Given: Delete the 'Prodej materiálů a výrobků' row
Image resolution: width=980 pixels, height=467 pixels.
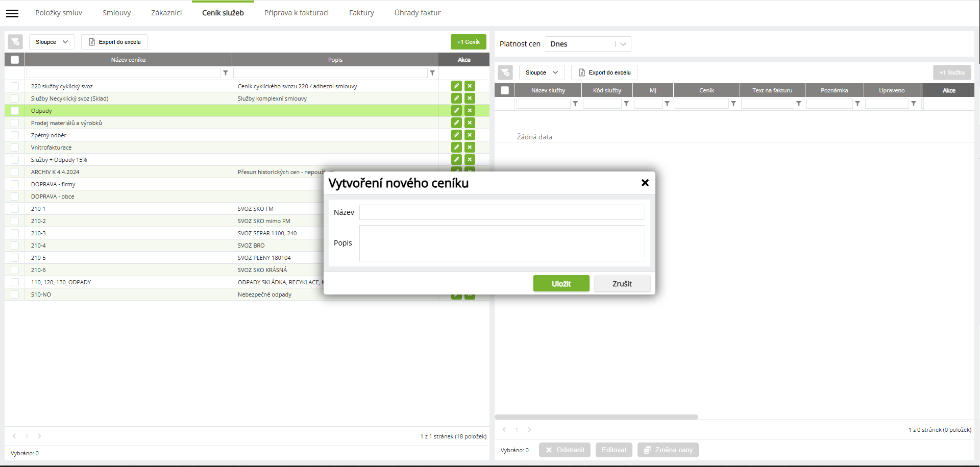Looking at the screenshot, I should (470, 123).
